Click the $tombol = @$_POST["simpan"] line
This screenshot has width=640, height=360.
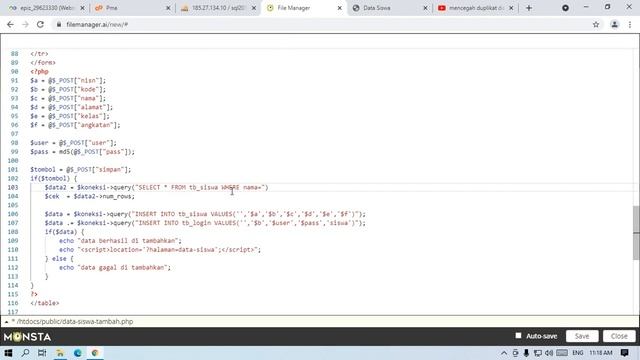point(80,169)
